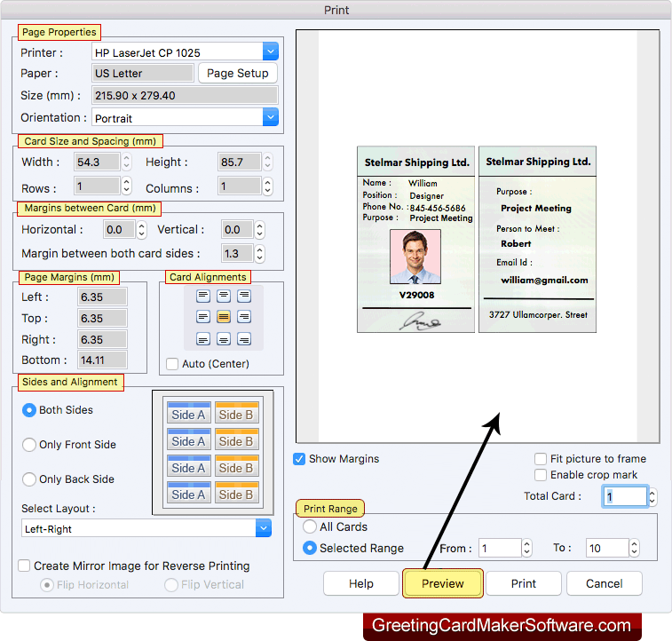Image resolution: width=672 pixels, height=641 pixels.
Task: Click Side B tile in second layout row
Action: 236,439
